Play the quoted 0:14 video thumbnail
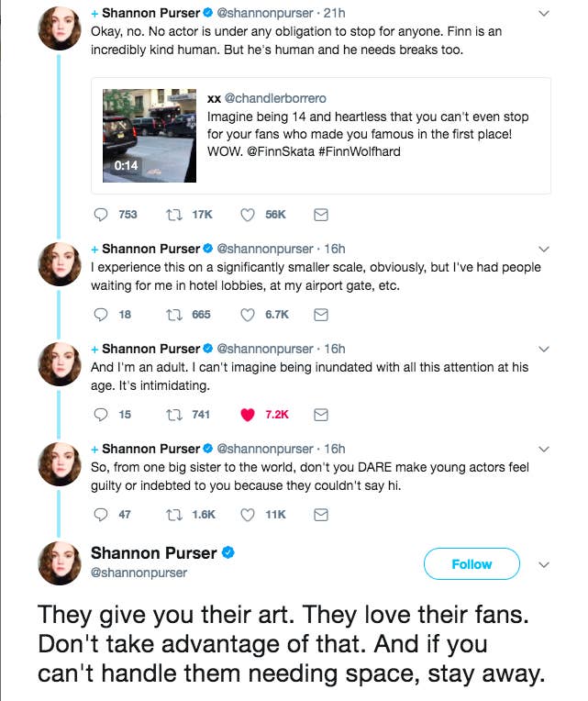 coord(150,136)
